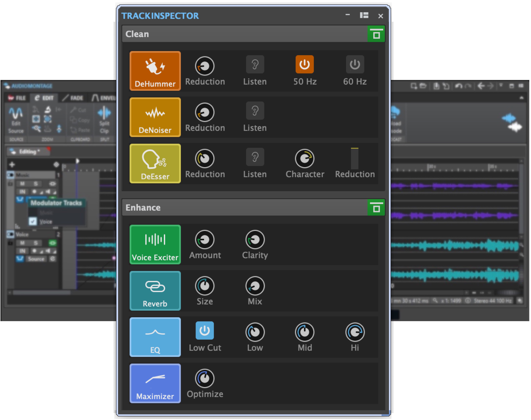This screenshot has height=420, width=531.
Task: Click the Voice Exciter Amount knob
Action: [x=205, y=239]
